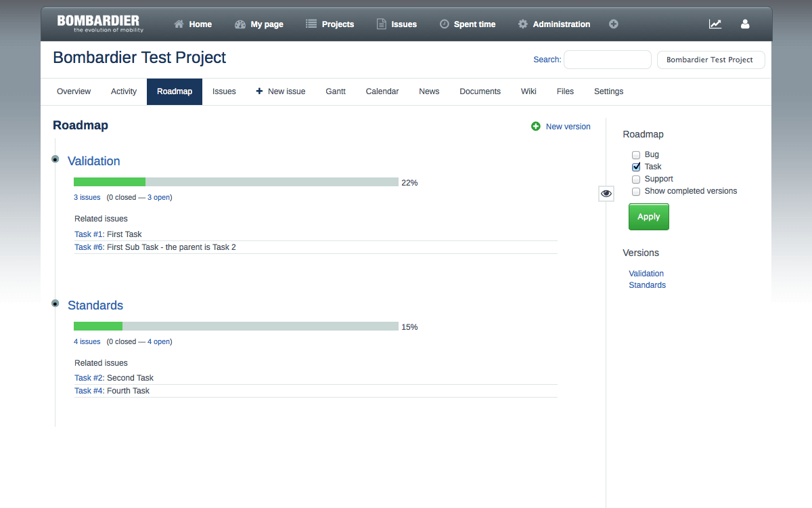Screen dimensions: 812x508
Task: Enable the Bug checkbox
Action: coord(636,154)
